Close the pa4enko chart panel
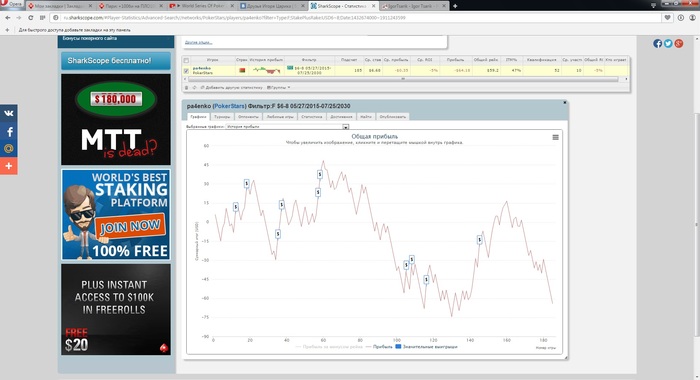The height and width of the screenshot is (380, 700). tap(564, 103)
